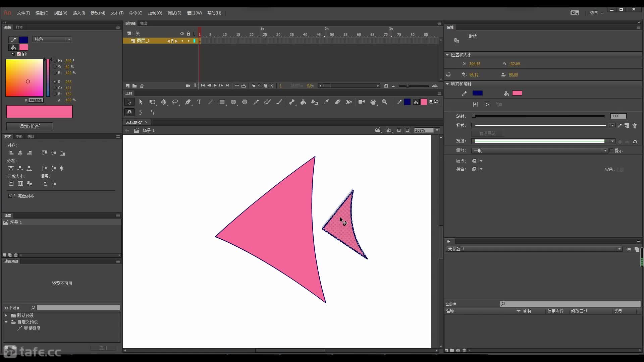Select the 3D Rotation tool
Image resolution: width=644 pixels, height=362 pixels.
pyautogui.click(x=164, y=102)
